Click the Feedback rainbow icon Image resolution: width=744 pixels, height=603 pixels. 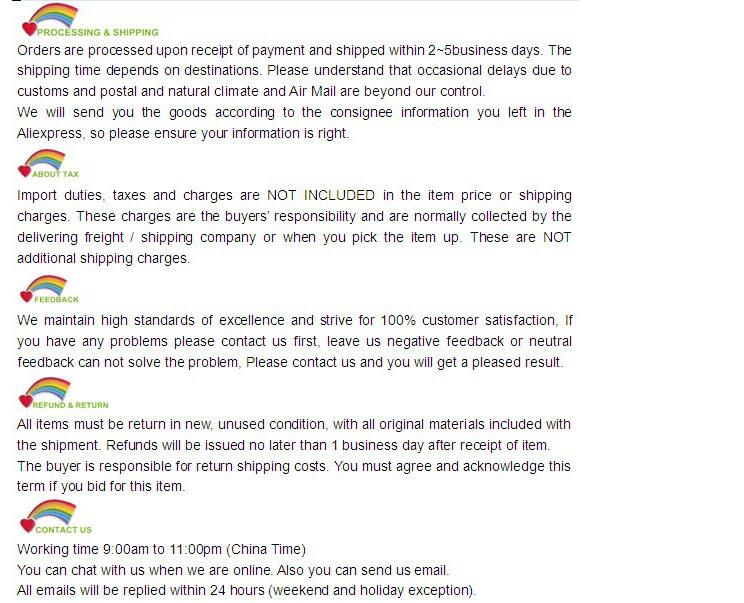click(x=46, y=286)
